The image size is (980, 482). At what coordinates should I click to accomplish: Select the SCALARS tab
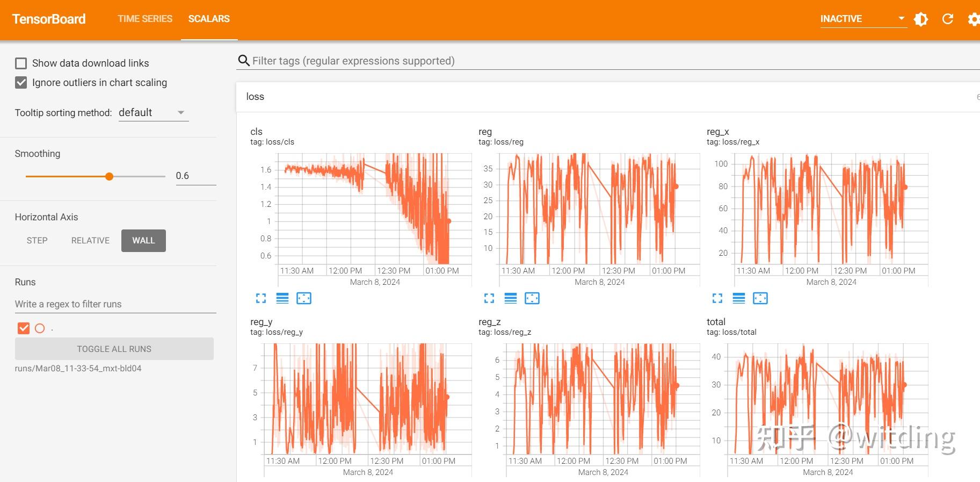209,19
